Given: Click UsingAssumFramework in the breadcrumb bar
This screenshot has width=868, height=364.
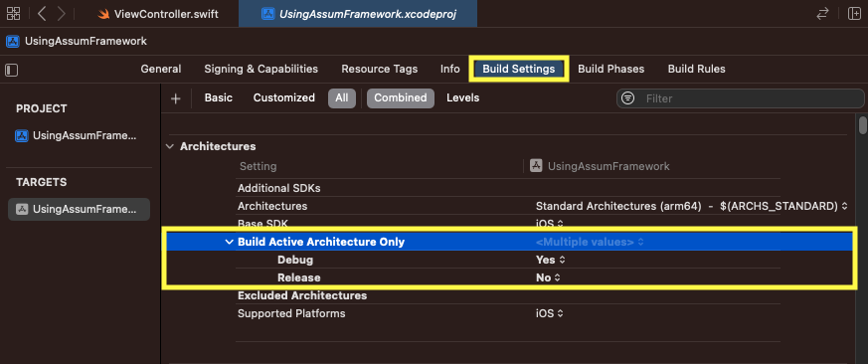Looking at the screenshot, I should click(x=86, y=42).
